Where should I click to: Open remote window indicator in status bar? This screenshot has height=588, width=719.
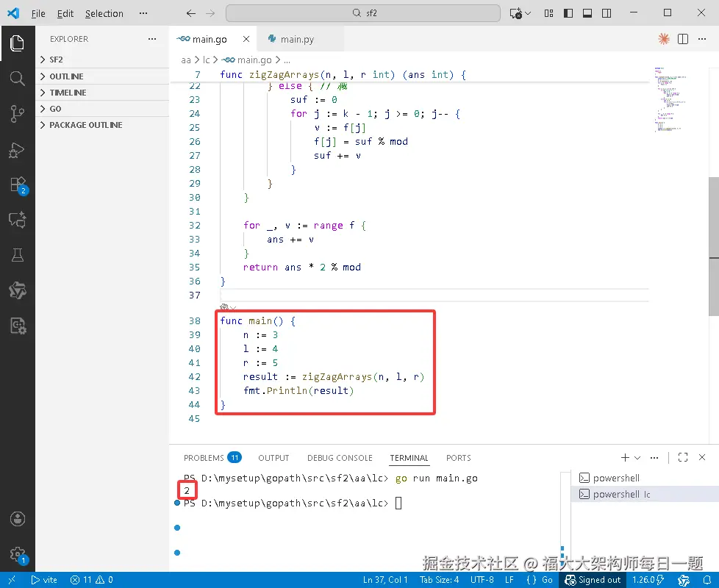pyautogui.click(x=12, y=580)
